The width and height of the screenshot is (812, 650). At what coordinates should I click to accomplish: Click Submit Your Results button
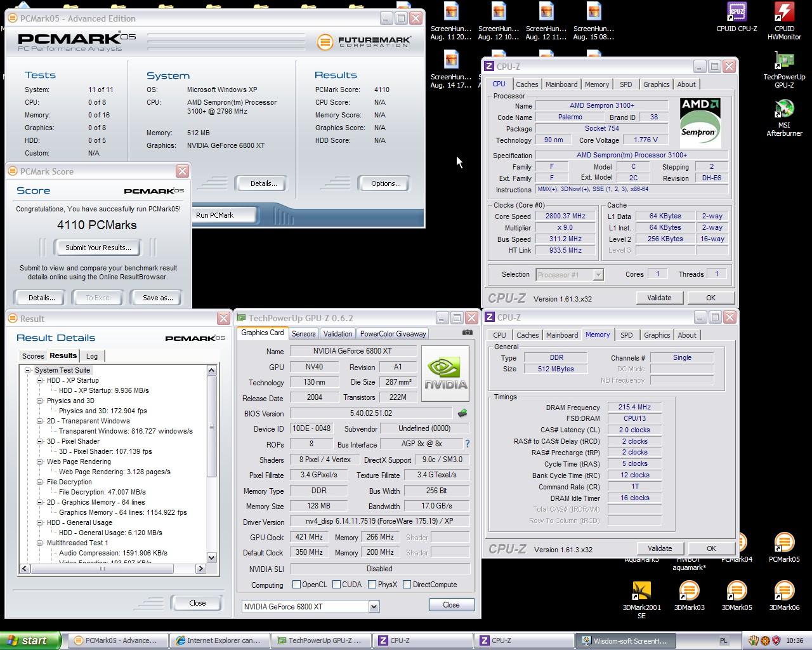(98, 248)
